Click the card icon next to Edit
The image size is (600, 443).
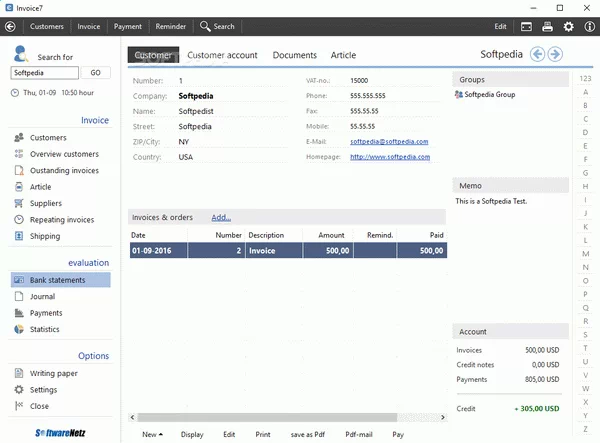(526, 26)
